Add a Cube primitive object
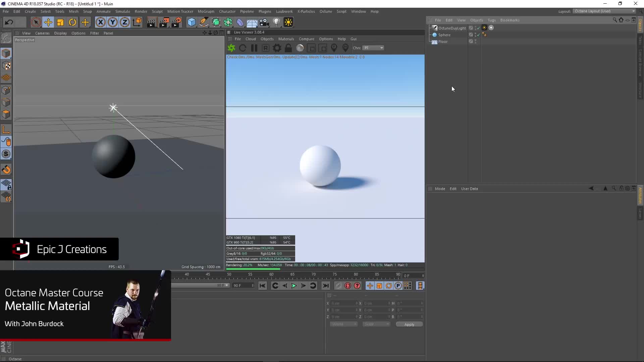 tap(192, 22)
